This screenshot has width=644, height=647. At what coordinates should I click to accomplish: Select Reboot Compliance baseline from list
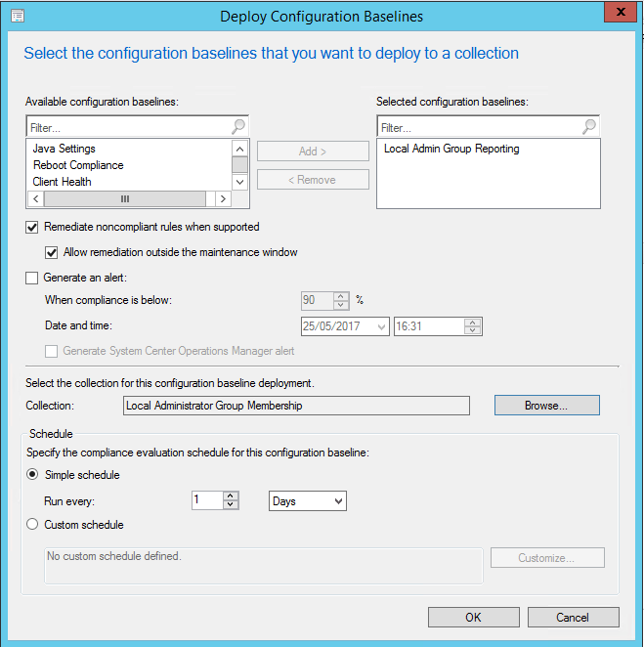78,165
